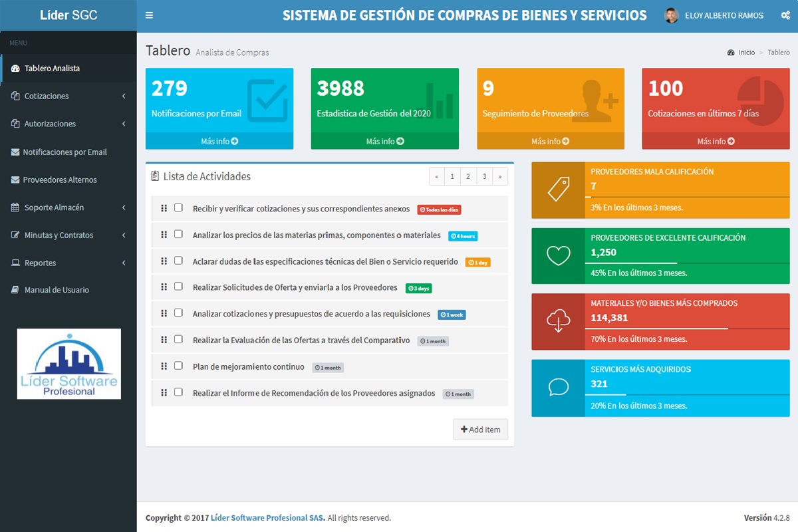Click the user avatar of Eloy Alberto Ramos
Screen dimensions: 798x532
pyautogui.click(x=671, y=15)
